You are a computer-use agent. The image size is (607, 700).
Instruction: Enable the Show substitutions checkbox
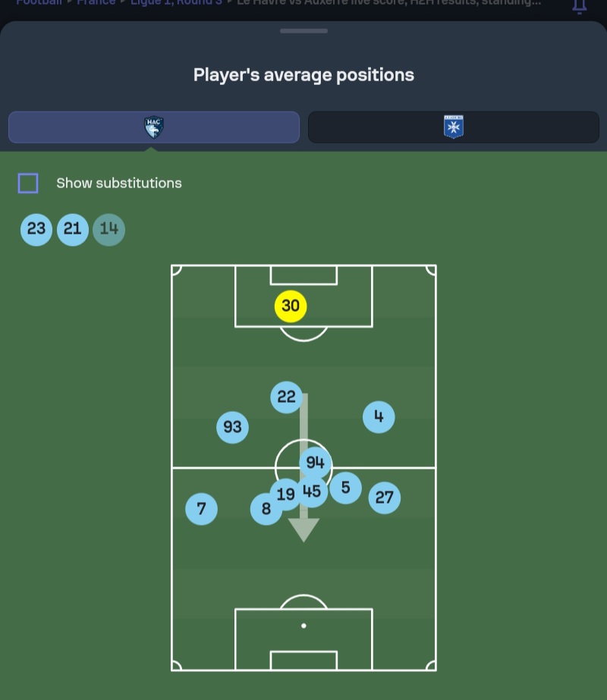(27, 183)
